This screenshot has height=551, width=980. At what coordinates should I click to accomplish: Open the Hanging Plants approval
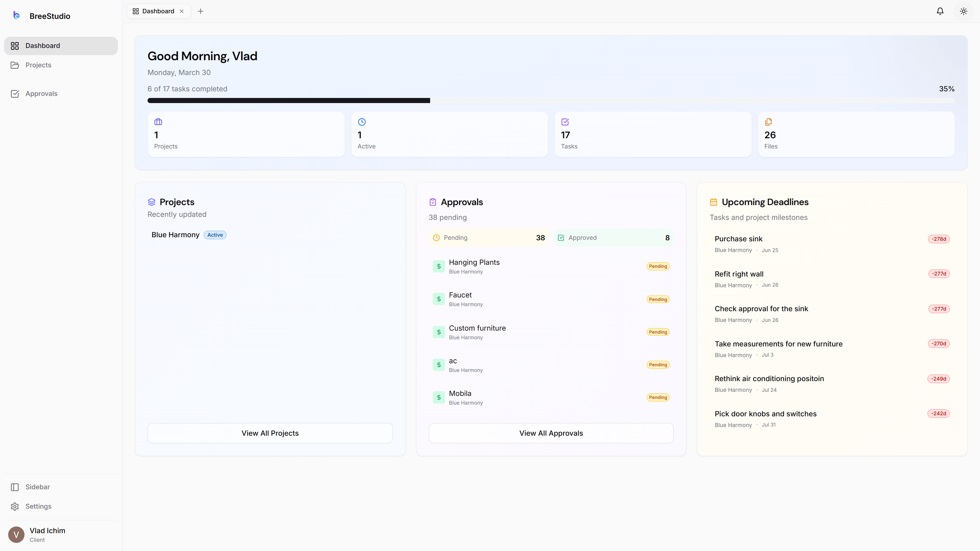tap(551, 266)
